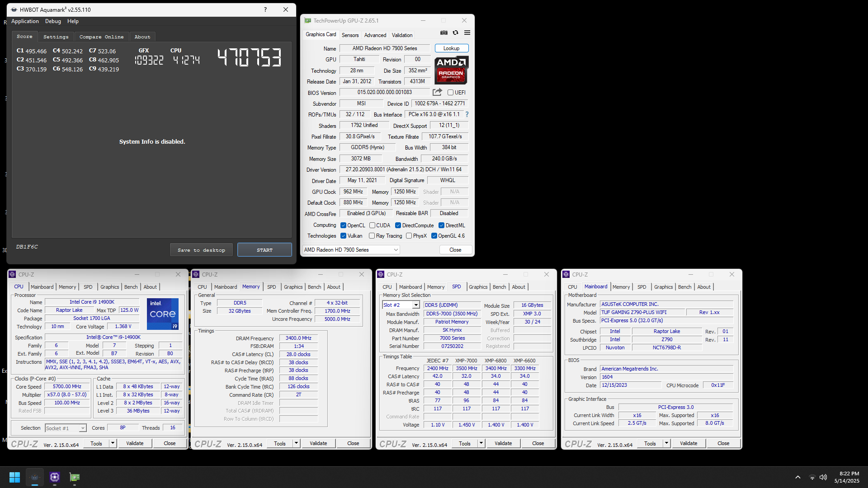Toggle UEFI checkbox in GPU-Z

click(x=450, y=92)
